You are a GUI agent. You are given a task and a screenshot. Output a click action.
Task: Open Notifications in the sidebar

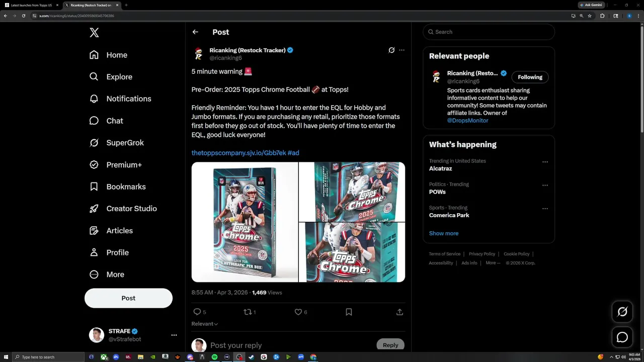120,99
